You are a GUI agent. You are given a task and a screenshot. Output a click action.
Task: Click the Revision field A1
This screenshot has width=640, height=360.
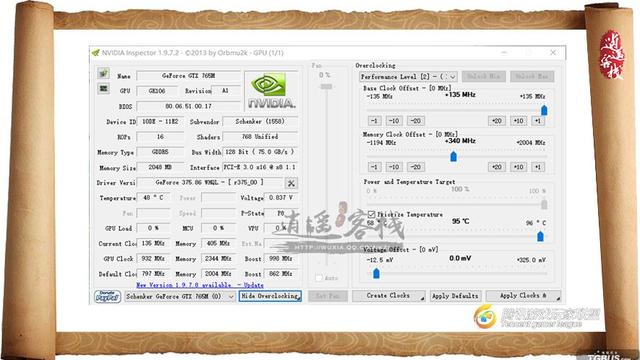click(x=226, y=91)
